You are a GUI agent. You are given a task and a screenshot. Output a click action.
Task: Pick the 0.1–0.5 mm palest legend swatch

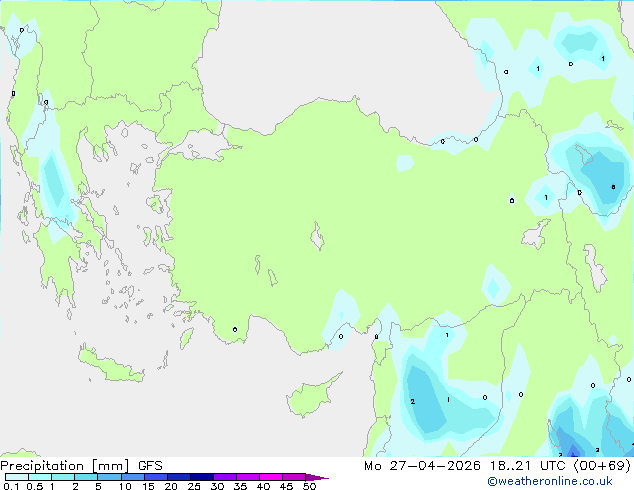pos(17,477)
